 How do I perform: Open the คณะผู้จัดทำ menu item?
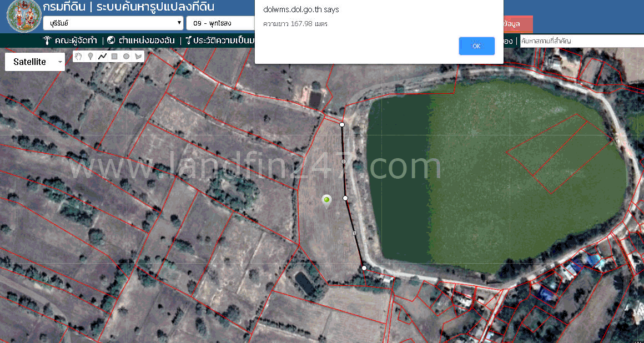pos(71,41)
